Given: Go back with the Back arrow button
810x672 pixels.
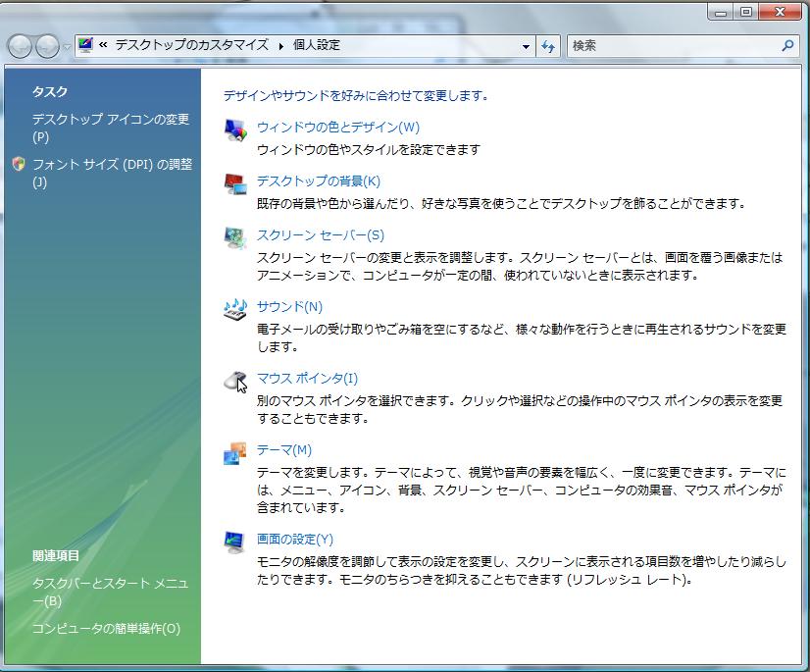Looking at the screenshot, I should 21,46.
